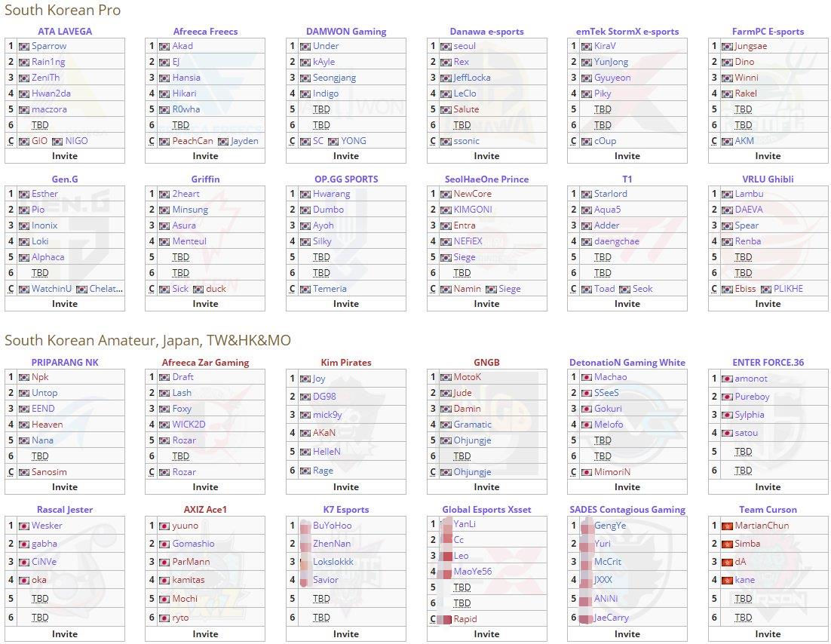Screen dimensions: 831x644
Task: Open JaeCarry's player page
Action: point(612,618)
